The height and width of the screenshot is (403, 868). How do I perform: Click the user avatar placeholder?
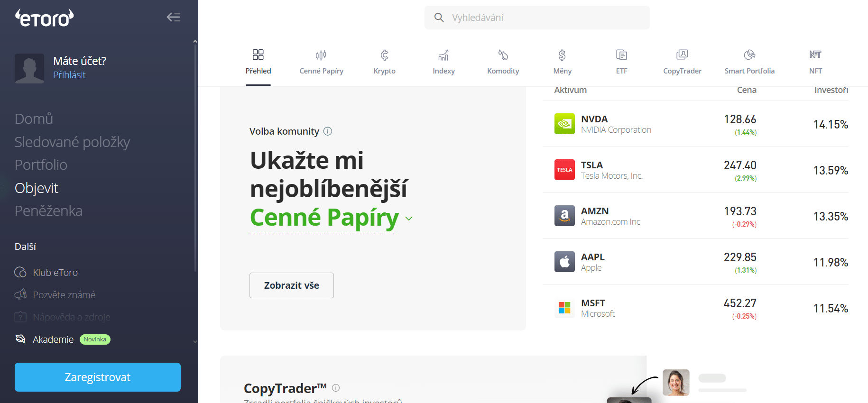point(29,68)
